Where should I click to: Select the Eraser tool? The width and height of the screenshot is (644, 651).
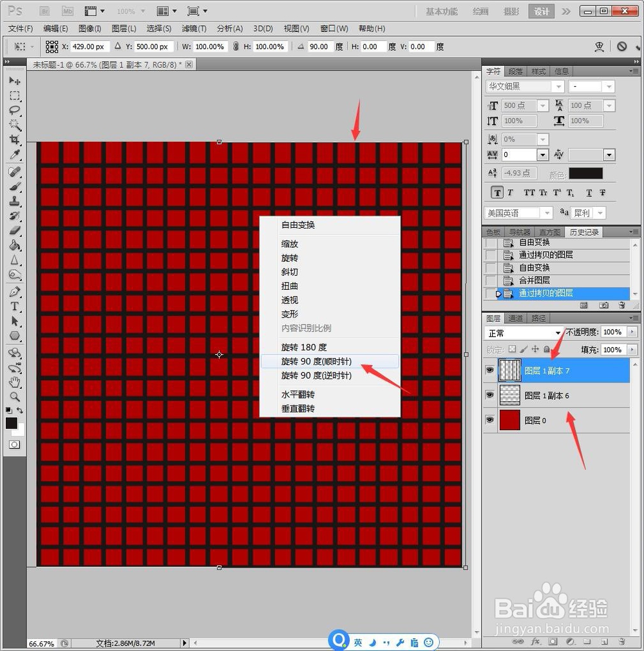click(15, 231)
